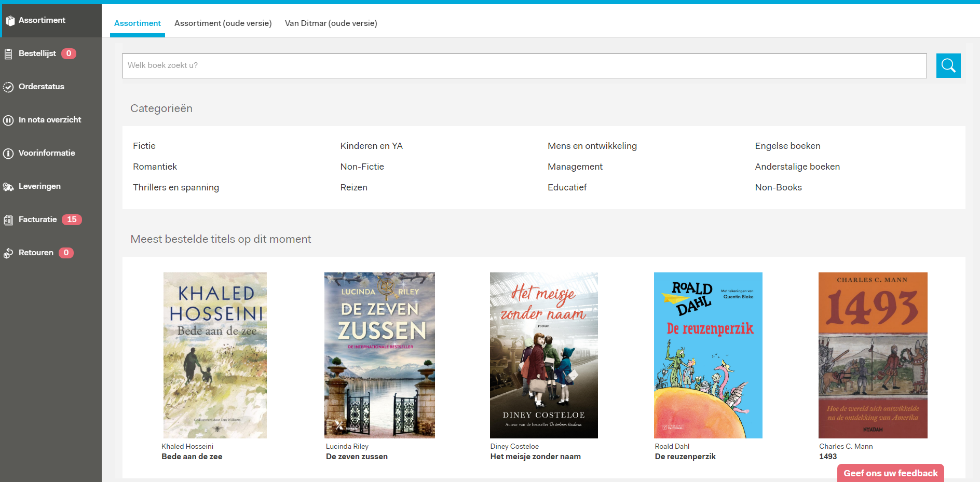The height and width of the screenshot is (482, 980).
Task: Open the Non-Books category
Action: [779, 187]
